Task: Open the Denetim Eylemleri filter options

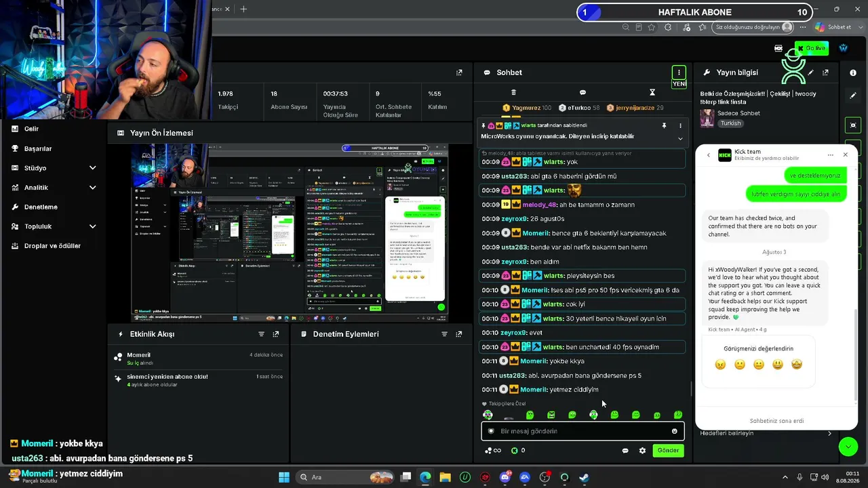Action: click(444, 334)
